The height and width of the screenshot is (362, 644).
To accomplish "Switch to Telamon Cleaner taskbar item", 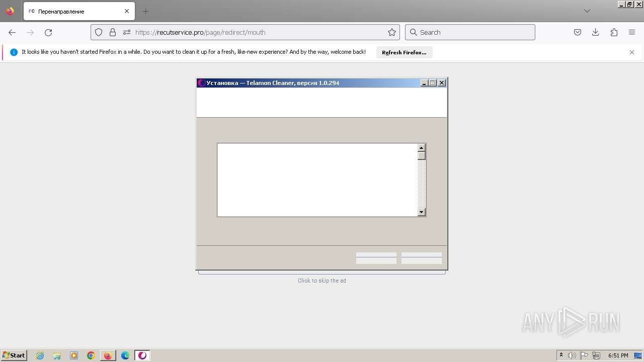I will click(142, 355).
